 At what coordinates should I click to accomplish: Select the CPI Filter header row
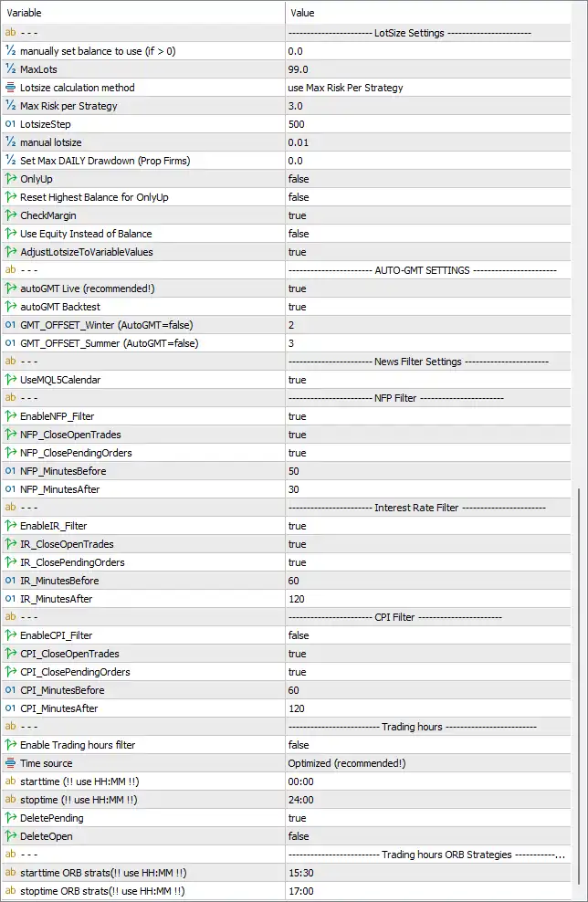click(x=286, y=616)
